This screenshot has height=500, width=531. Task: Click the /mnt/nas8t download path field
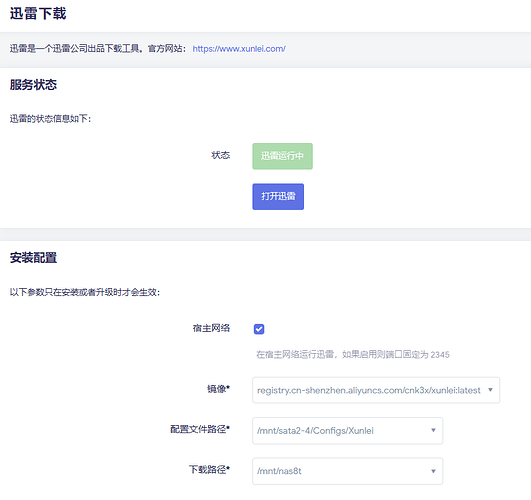click(x=347, y=471)
